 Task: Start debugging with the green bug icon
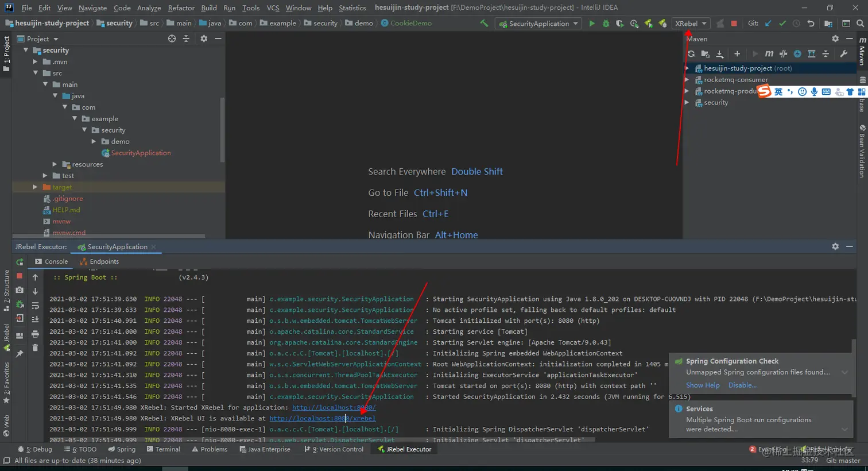606,24
